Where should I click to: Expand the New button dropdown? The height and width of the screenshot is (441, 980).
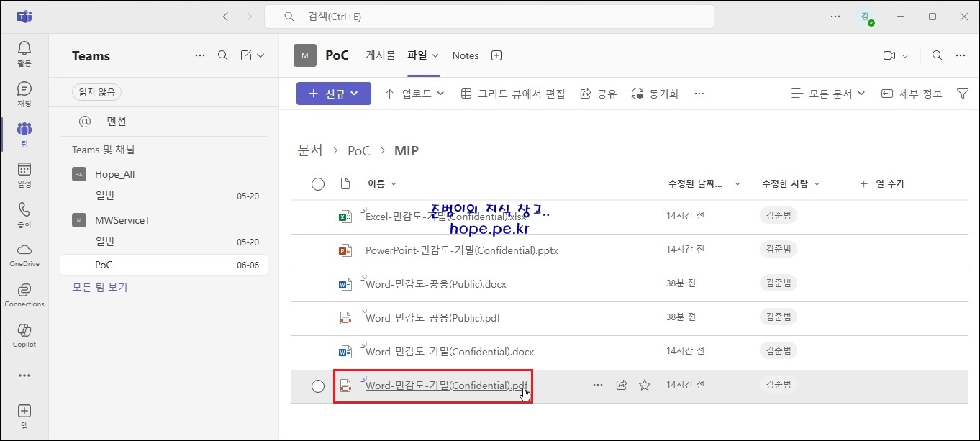[x=334, y=94]
